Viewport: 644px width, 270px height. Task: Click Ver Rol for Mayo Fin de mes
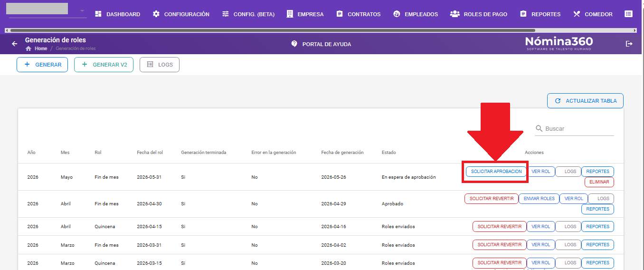540,171
